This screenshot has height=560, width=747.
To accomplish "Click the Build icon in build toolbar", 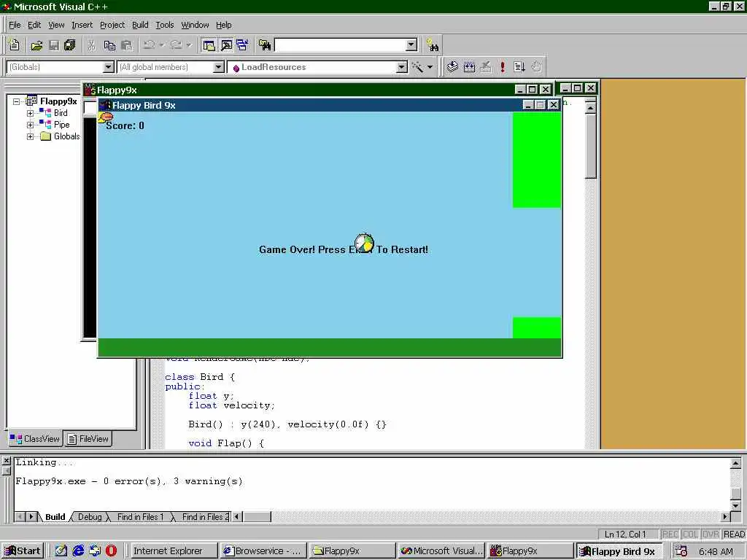I will point(469,67).
